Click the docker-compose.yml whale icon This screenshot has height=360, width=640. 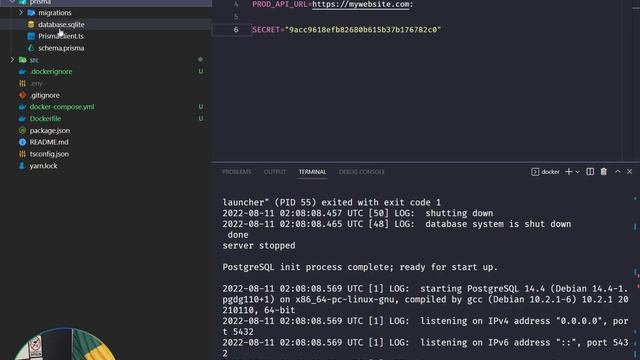(22, 107)
